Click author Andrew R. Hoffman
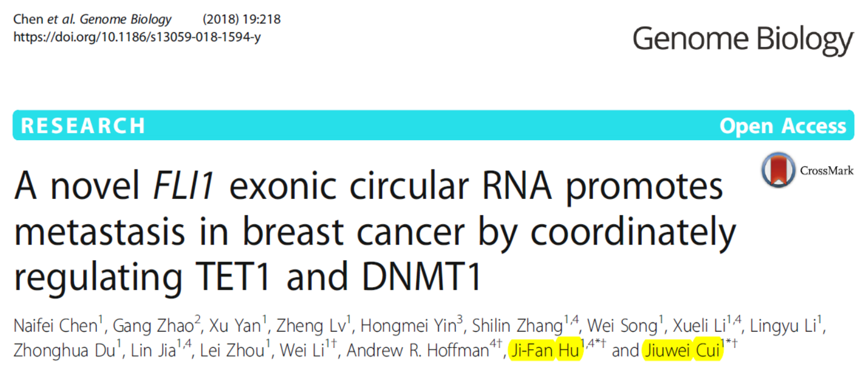Viewport: 868px width, 374px height. point(417,351)
